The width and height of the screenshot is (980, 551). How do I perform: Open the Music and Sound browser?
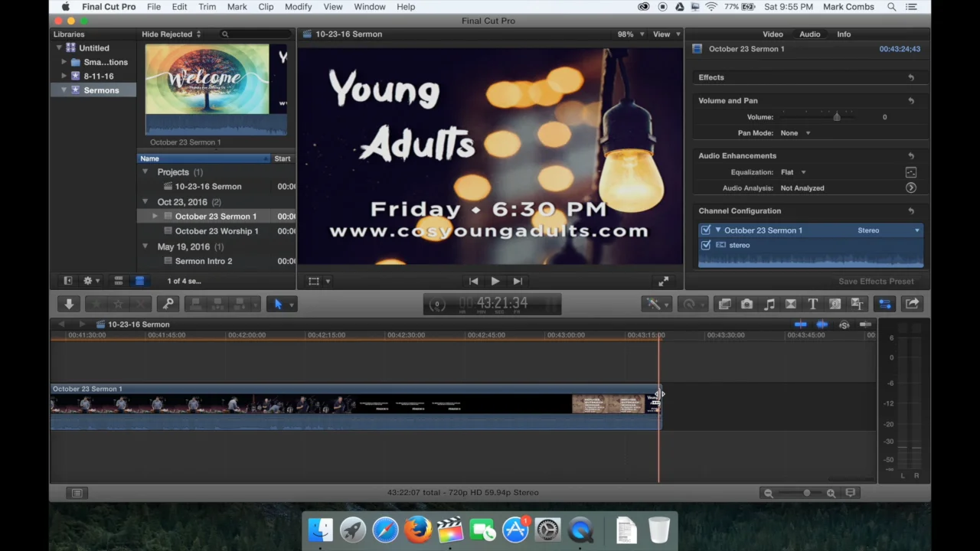tap(769, 304)
